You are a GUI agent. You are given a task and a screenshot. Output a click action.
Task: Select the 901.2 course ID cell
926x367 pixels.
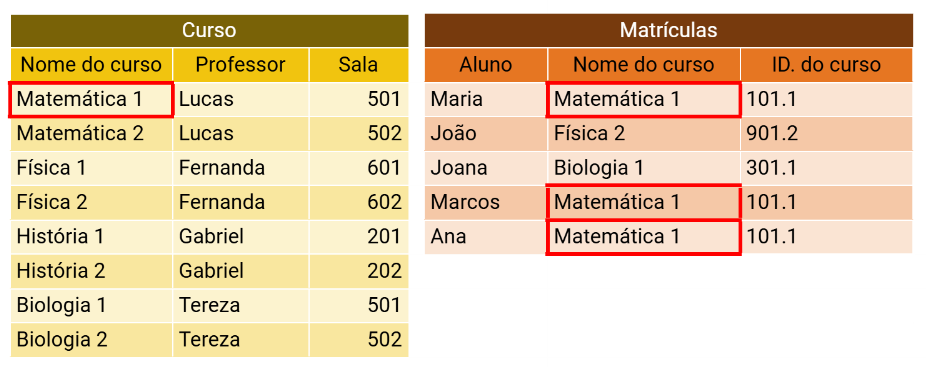[x=827, y=134]
